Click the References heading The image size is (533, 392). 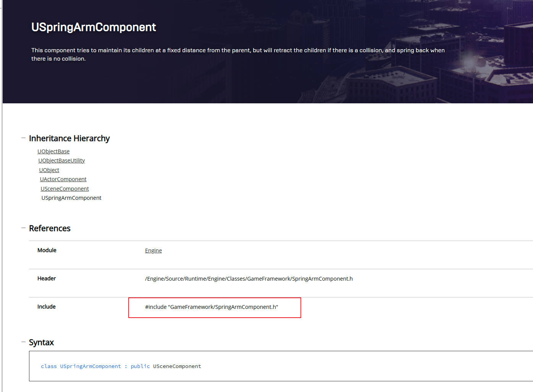(x=50, y=228)
